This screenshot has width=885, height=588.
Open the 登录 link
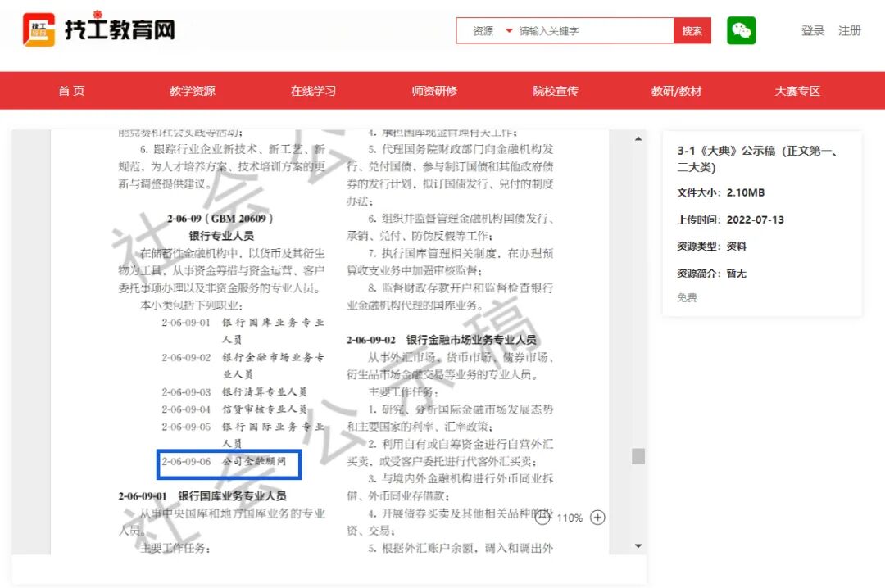813,30
